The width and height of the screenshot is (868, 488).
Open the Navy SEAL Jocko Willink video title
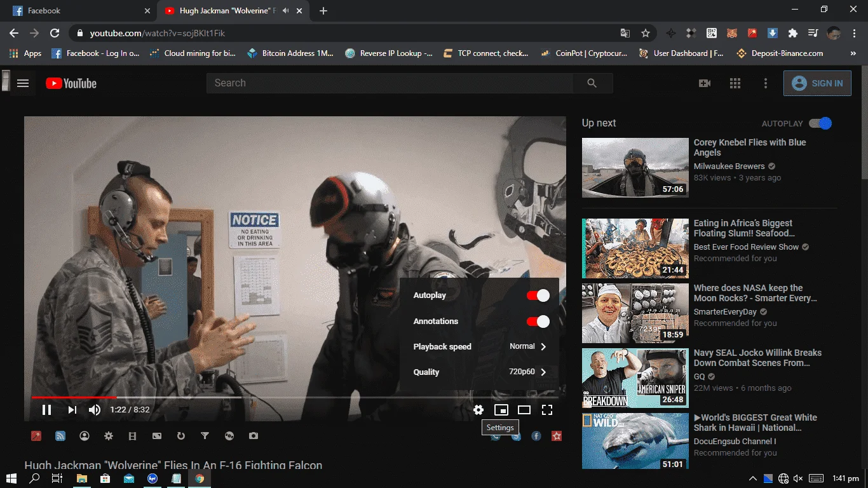(757, 358)
